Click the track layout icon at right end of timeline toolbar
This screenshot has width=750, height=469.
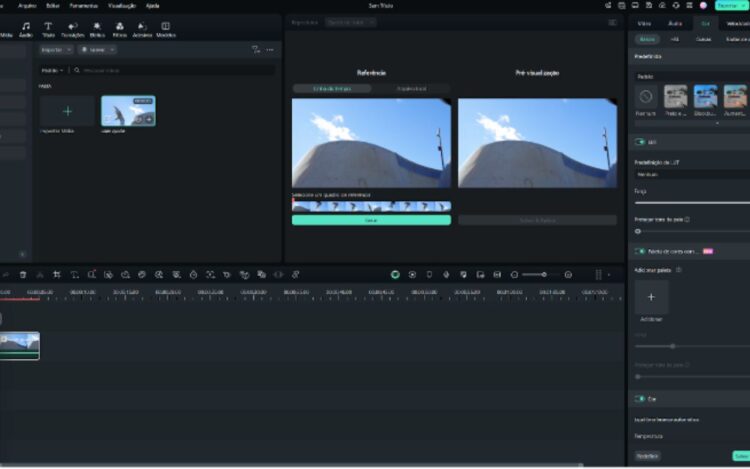pos(598,274)
